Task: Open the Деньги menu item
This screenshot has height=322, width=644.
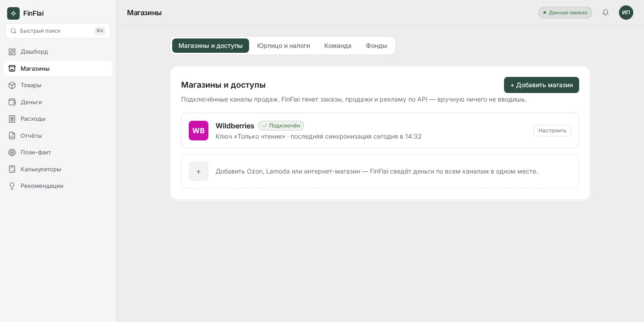Action: 58,102
